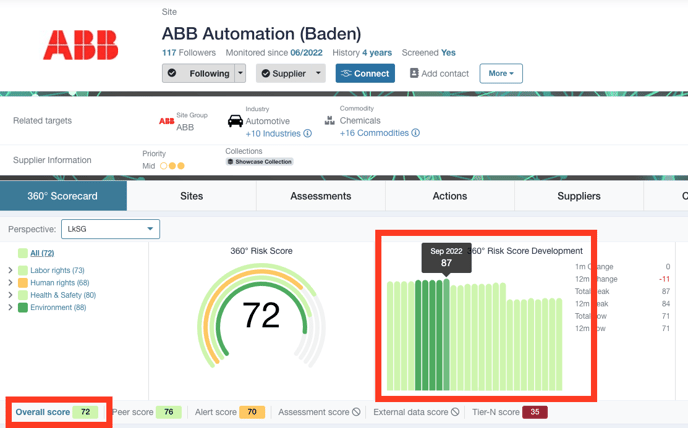Open the Supplier dropdown

point(290,73)
